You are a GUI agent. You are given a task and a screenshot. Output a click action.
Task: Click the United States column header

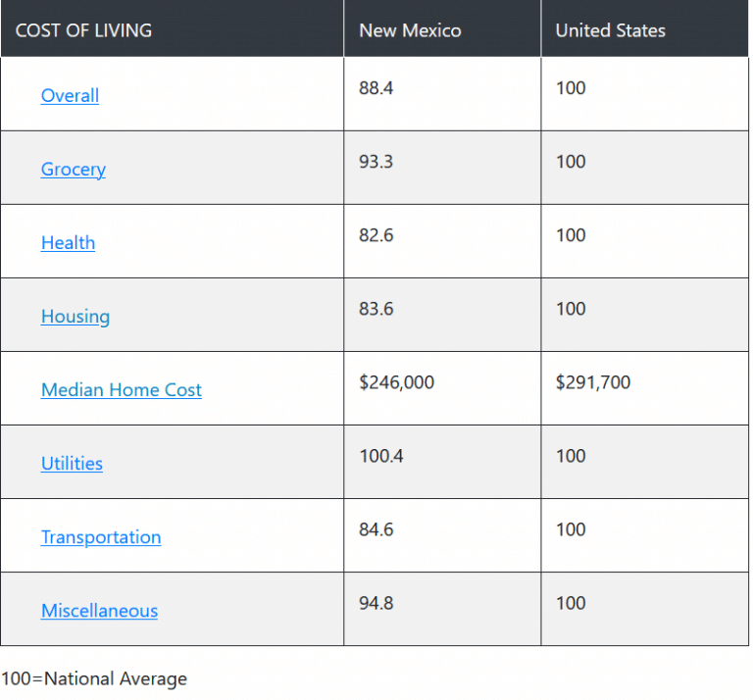[x=610, y=30]
